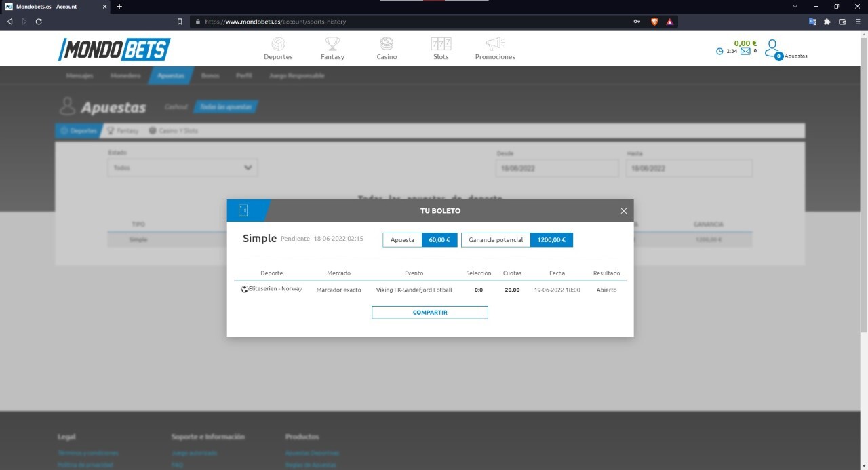Select the Apuestas account tab
Image resolution: width=868 pixels, height=470 pixels.
coord(171,75)
